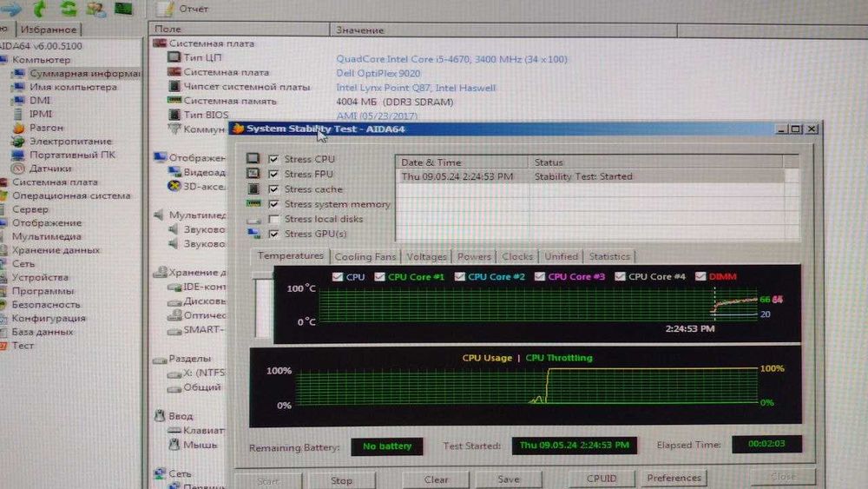
Task: Switch to the Voltages tab
Action: (x=426, y=256)
